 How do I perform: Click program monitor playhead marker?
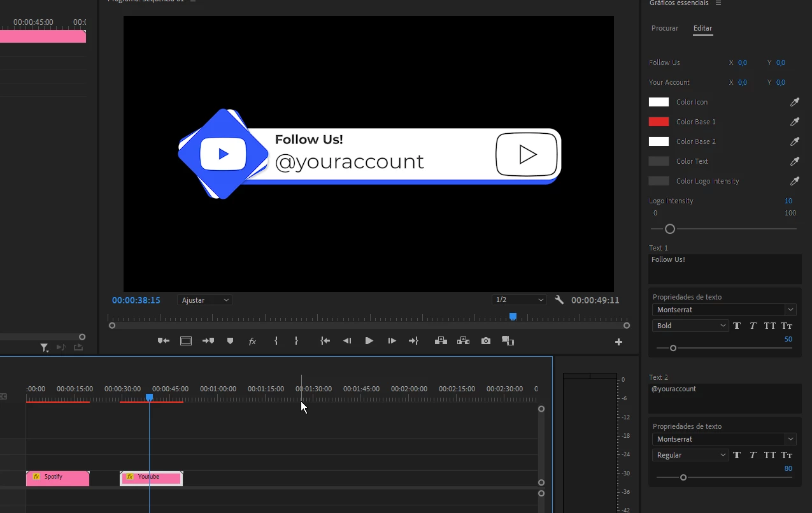click(513, 316)
